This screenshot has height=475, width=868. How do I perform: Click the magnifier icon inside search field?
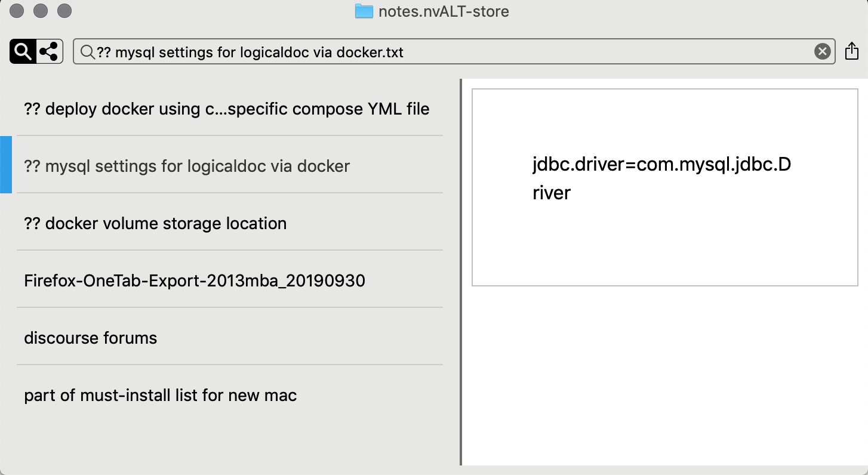click(87, 53)
